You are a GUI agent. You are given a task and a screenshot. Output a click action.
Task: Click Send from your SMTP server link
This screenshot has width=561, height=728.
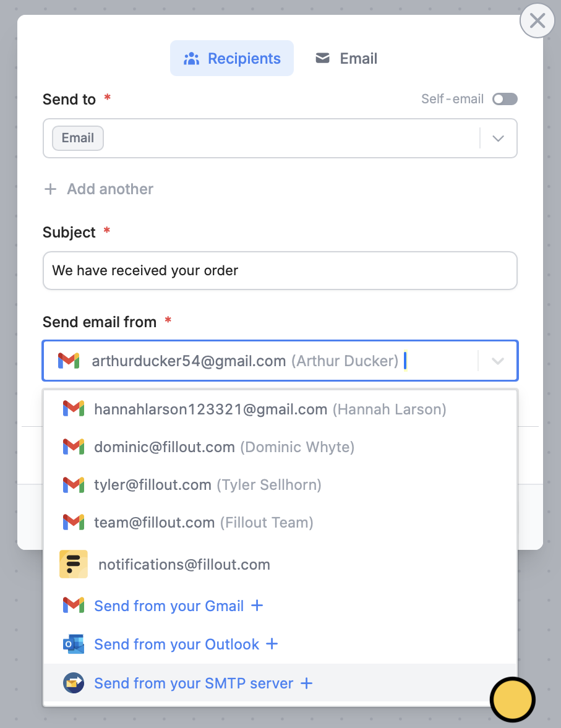(194, 683)
